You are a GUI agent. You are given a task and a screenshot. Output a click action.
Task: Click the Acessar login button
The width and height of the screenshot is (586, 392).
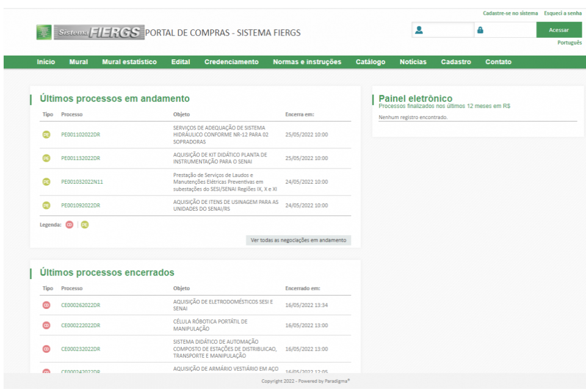point(559,30)
